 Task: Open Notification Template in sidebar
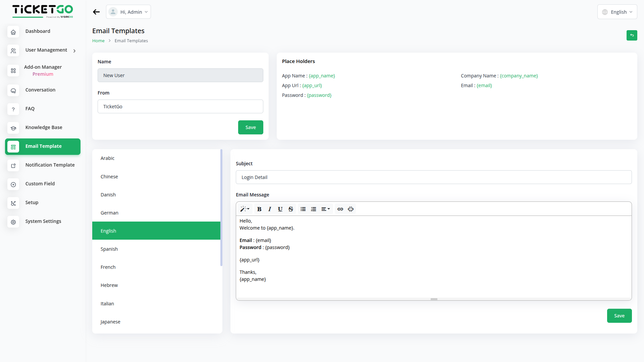50,165
